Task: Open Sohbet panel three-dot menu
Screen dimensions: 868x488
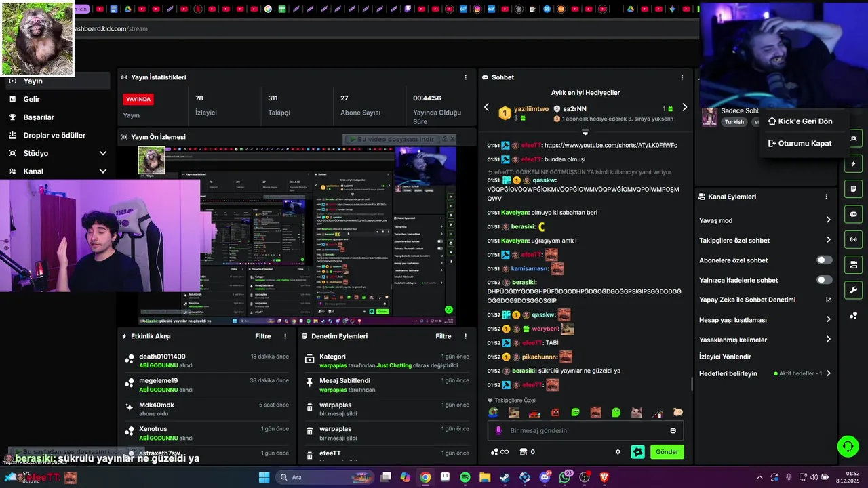Action: 682,77
